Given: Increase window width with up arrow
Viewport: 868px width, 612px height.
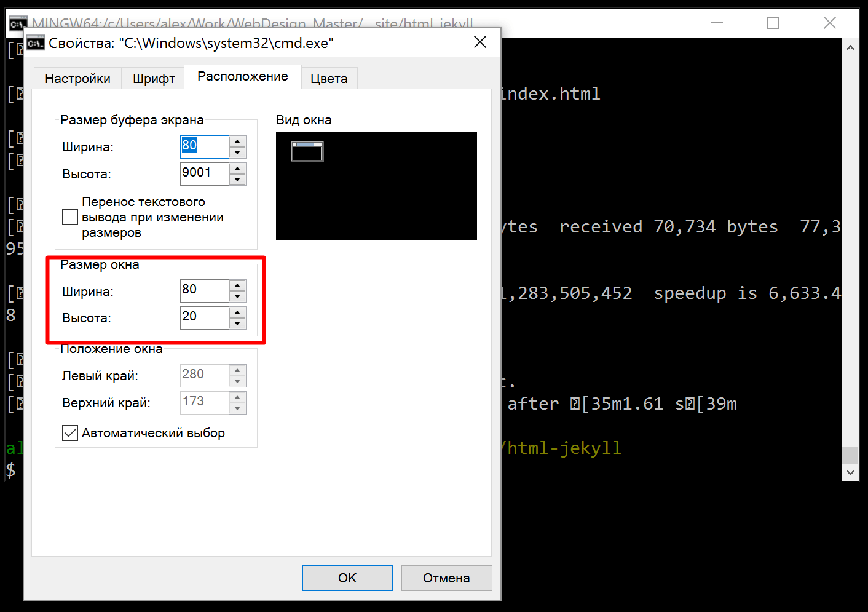Looking at the screenshot, I should (237, 285).
